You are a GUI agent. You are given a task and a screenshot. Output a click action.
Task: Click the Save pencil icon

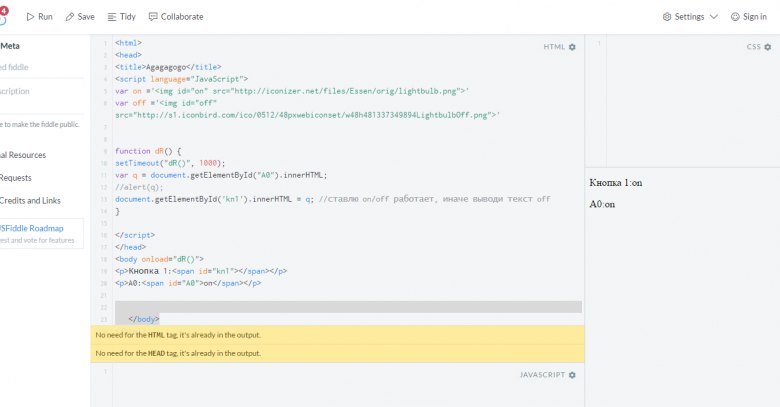[x=70, y=17]
